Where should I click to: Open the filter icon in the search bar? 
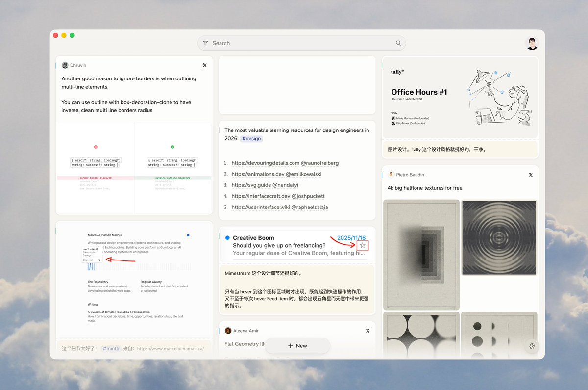(x=205, y=43)
